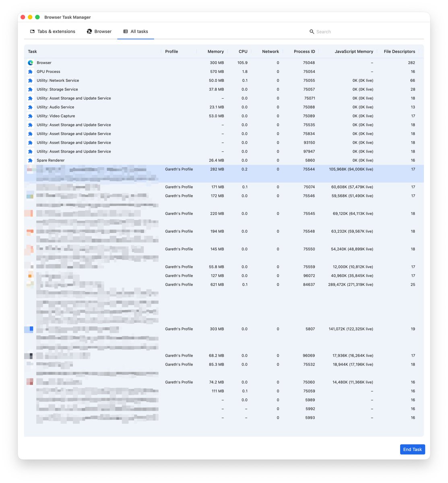Screen dimensions: 448x483
Task: Click the puzzle icon beside Utility: Storage Service
Action: pyautogui.click(x=30, y=89)
